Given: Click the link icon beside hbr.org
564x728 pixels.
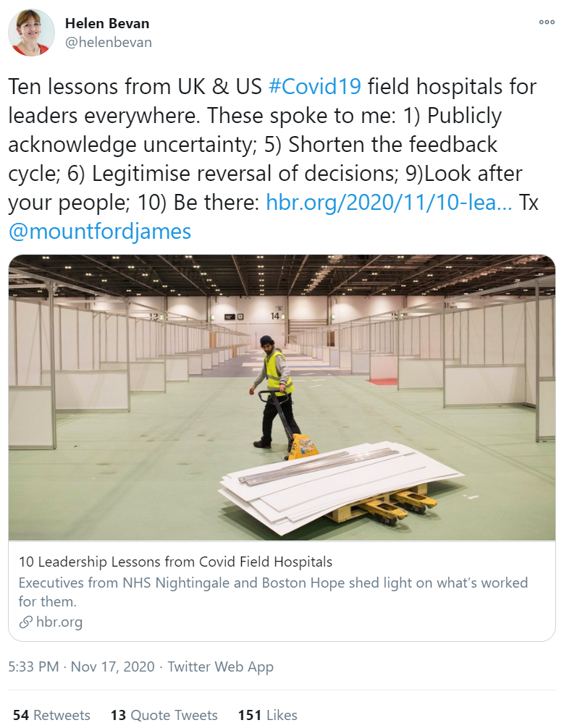Looking at the screenshot, I should [x=25, y=622].
